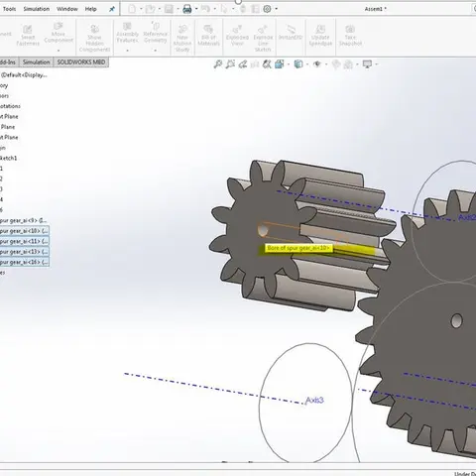Expand the View Orientation dropdown arrow

tap(289, 64)
